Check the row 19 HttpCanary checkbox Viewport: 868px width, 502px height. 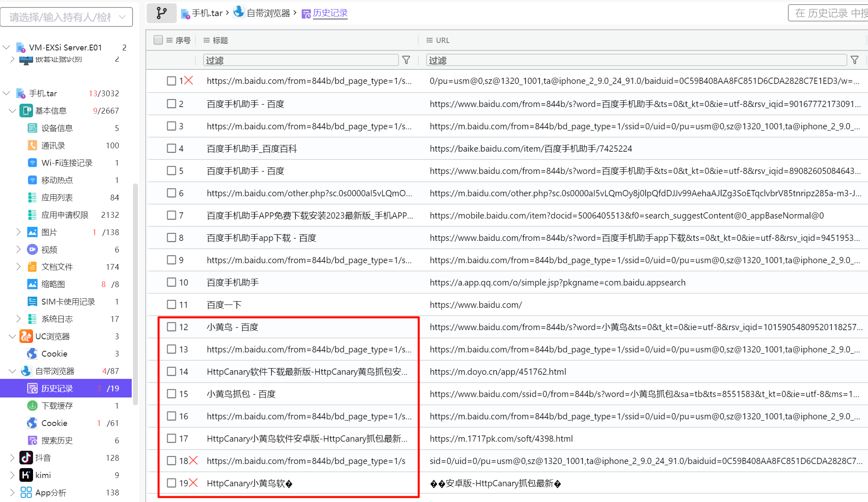click(x=171, y=483)
